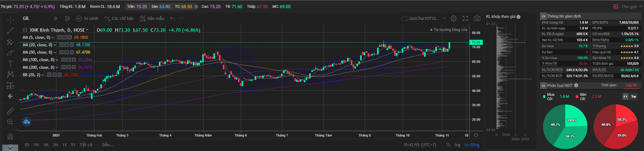The image size is (644, 151).
Task: Take a chart snapshot with camera icon
Action: click(x=477, y=19)
